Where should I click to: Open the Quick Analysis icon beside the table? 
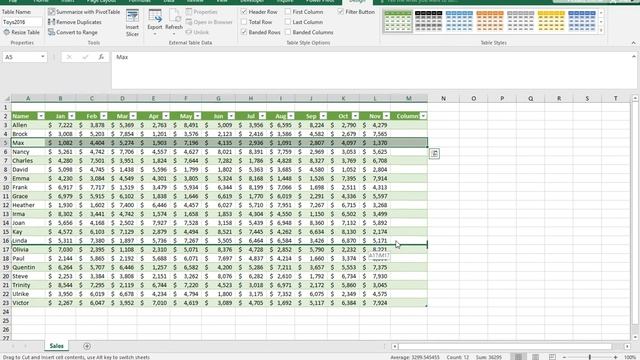434,154
